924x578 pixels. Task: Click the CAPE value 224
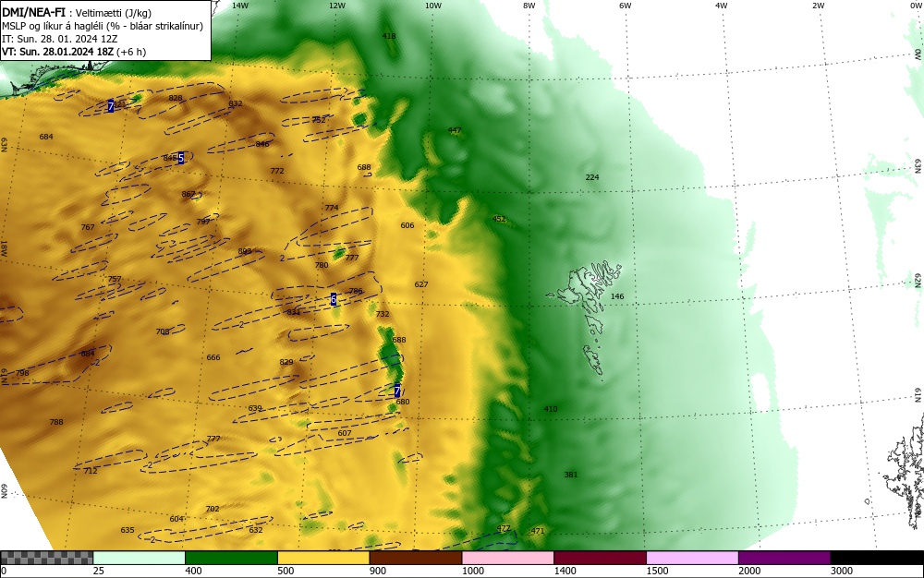(x=592, y=177)
